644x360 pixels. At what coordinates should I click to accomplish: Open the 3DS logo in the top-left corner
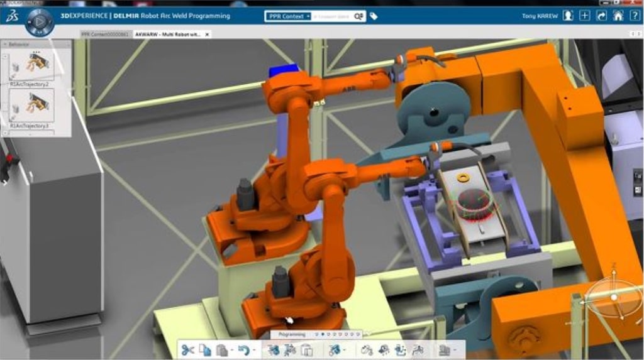click(11, 17)
